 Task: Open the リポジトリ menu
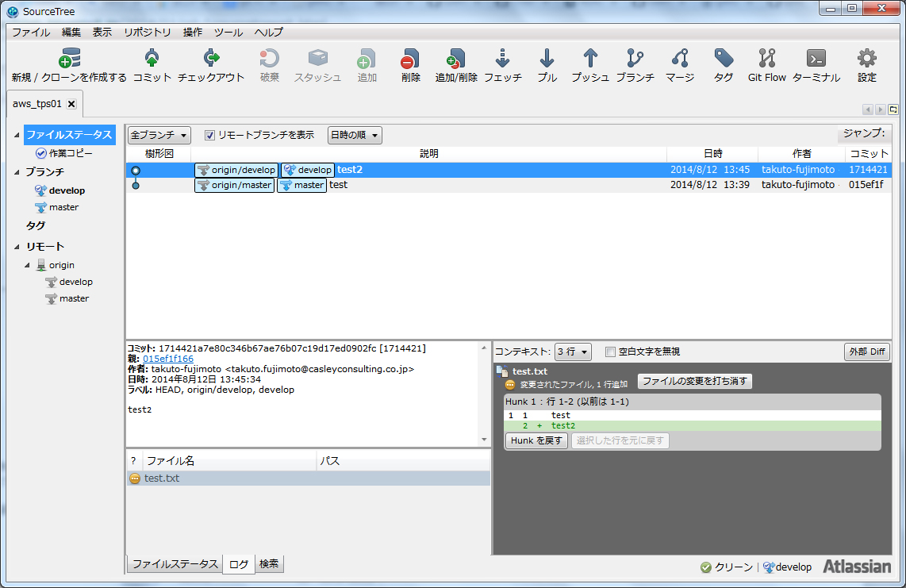click(x=148, y=33)
